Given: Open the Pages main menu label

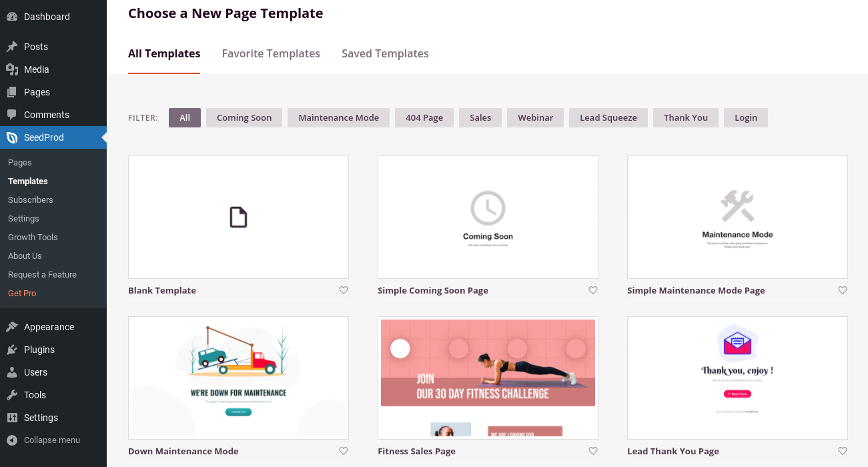Looking at the screenshot, I should point(37,92).
